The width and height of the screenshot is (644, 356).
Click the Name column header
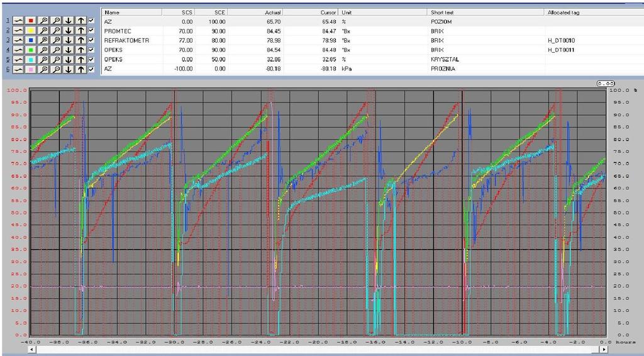pyautogui.click(x=131, y=13)
